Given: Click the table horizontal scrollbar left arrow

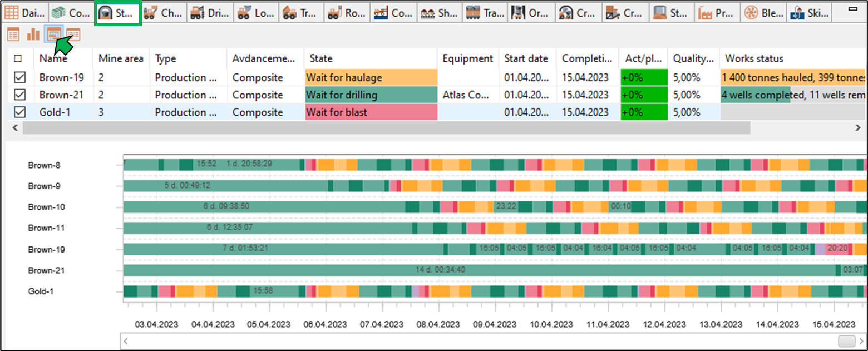Looking at the screenshot, I should point(16,128).
